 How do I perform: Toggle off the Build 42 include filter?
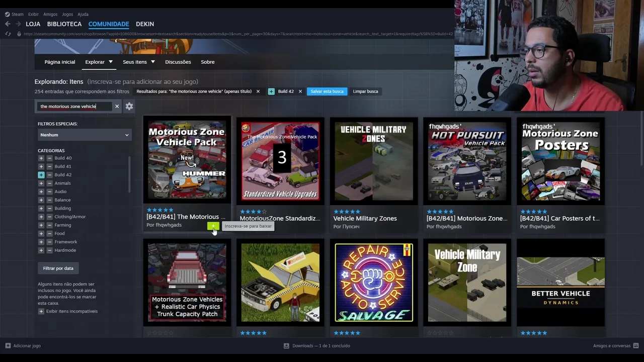[x=41, y=175]
